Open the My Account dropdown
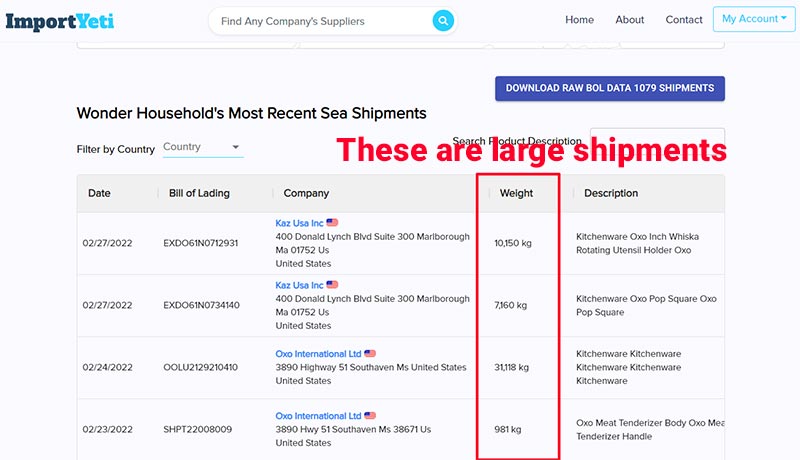The width and height of the screenshot is (800, 460). 753,19
